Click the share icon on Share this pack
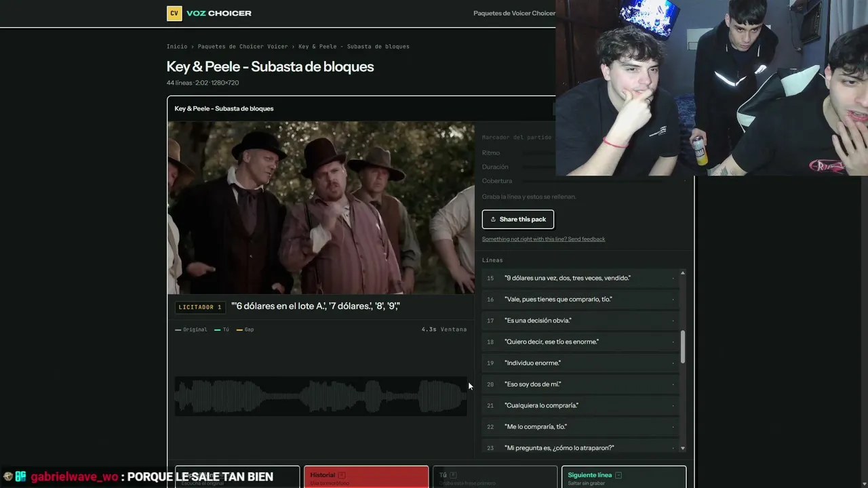This screenshot has width=868, height=488. coord(493,220)
